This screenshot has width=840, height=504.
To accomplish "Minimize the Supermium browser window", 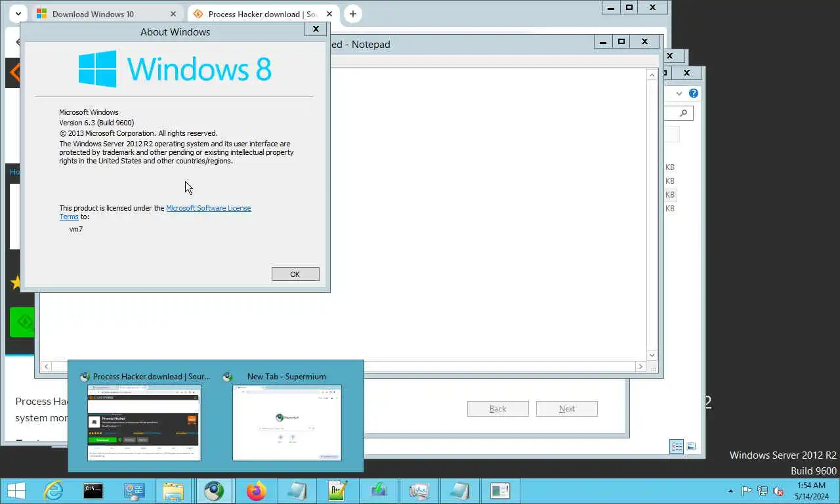I will pyautogui.click(x=611, y=8).
